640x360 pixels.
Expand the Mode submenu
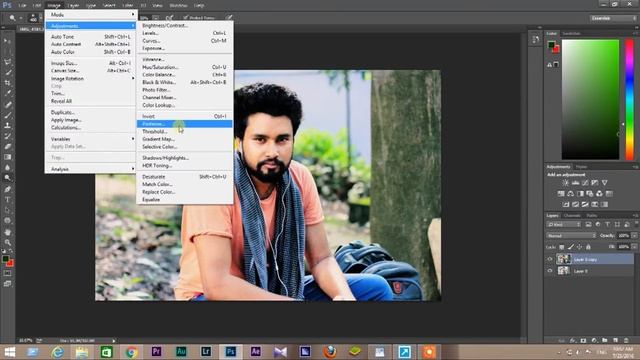91,15
